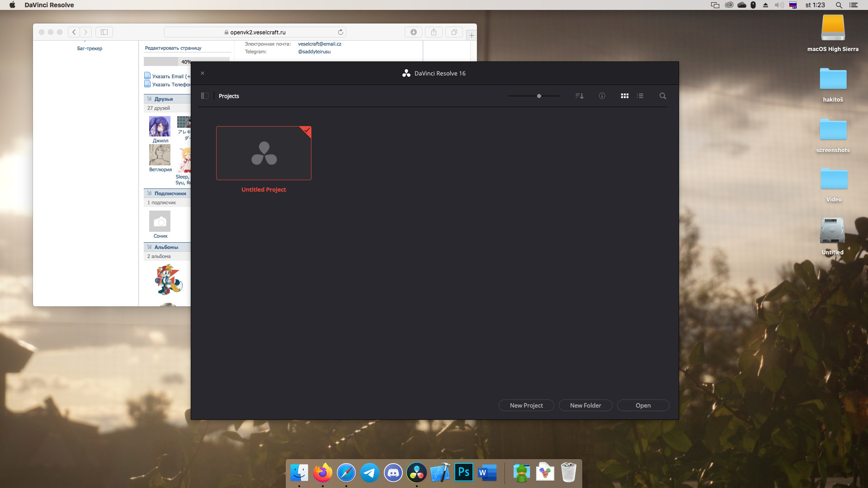Image resolution: width=868 pixels, height=488 pixels.
Task: Switch to list view of projects
Action: pyautogui.click(x=640, y=96)
